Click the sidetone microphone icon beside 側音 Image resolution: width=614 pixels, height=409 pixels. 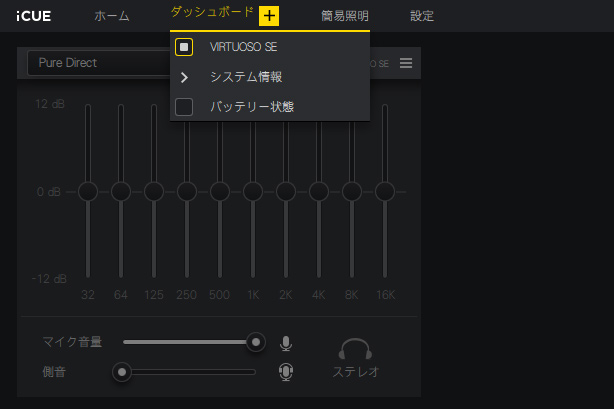(286, 372)
